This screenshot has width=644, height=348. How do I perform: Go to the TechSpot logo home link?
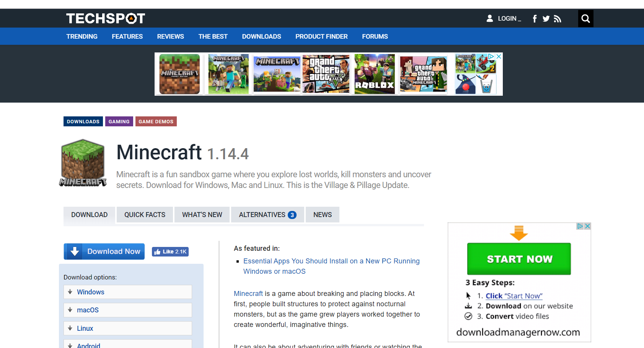pyautogui.click(x=106, y=18)
